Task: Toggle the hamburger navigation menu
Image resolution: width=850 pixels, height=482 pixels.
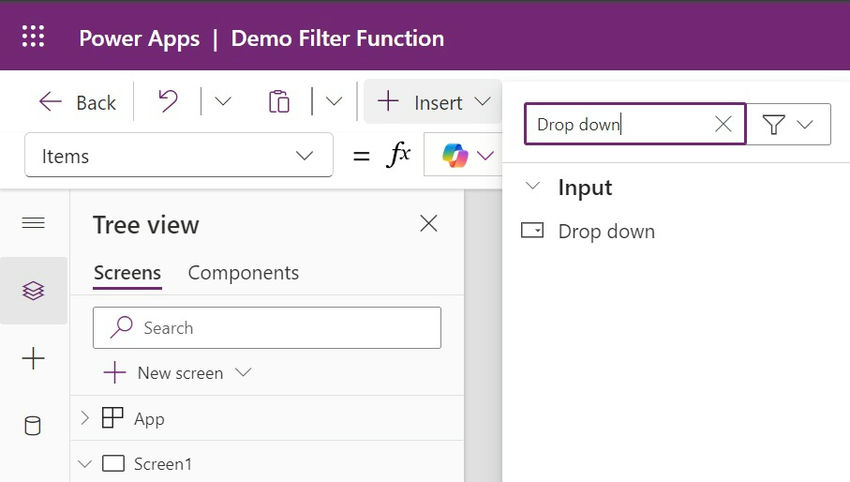Action: tap(33, 223)
